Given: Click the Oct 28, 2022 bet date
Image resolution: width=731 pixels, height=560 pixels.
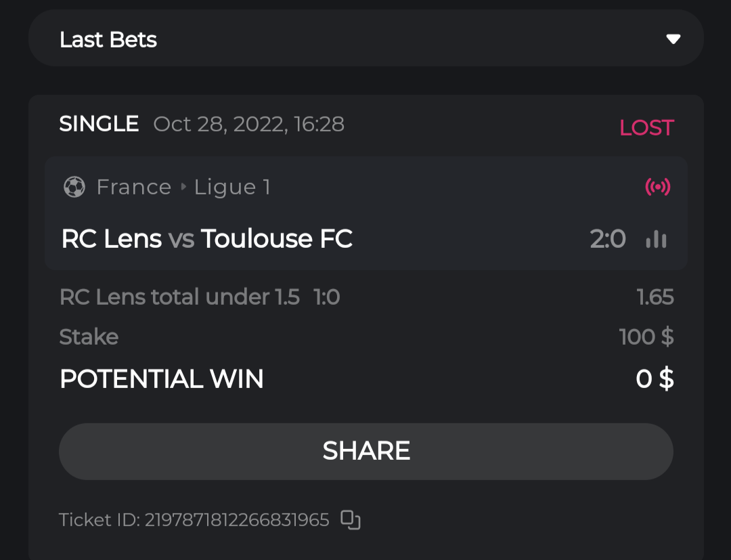Looking at the screenshot, I should click(248, 124).
